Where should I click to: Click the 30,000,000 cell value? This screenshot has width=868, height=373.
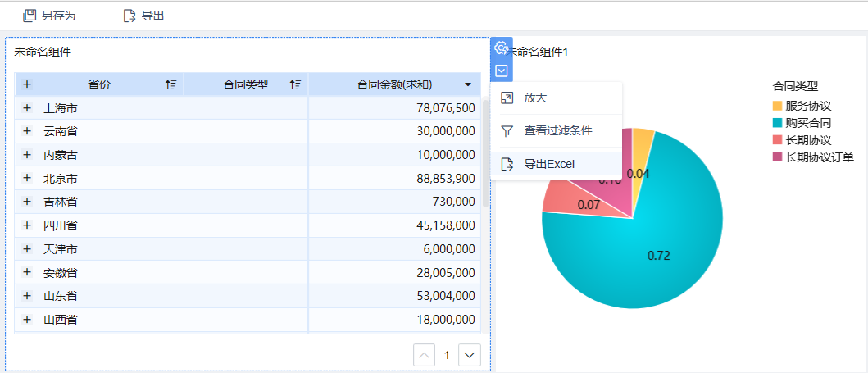point(446,131)
